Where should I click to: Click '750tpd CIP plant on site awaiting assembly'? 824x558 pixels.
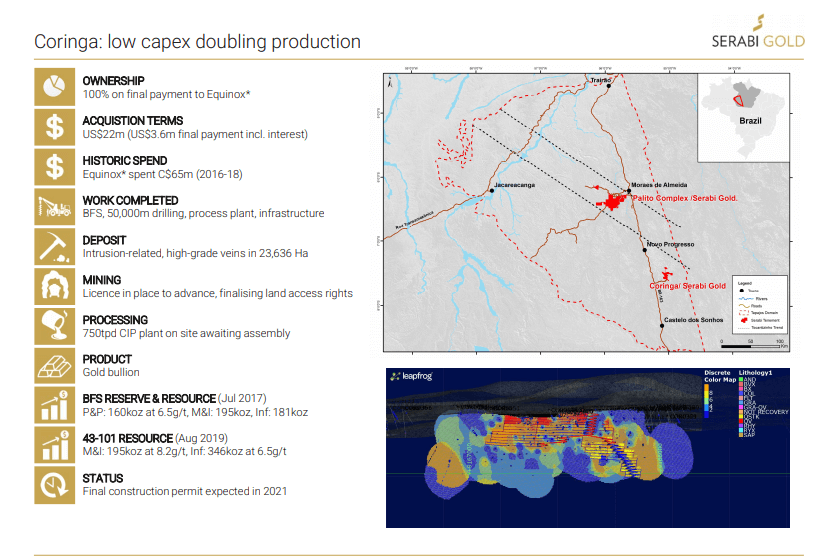pyautogui.click(x=187, y=334)
